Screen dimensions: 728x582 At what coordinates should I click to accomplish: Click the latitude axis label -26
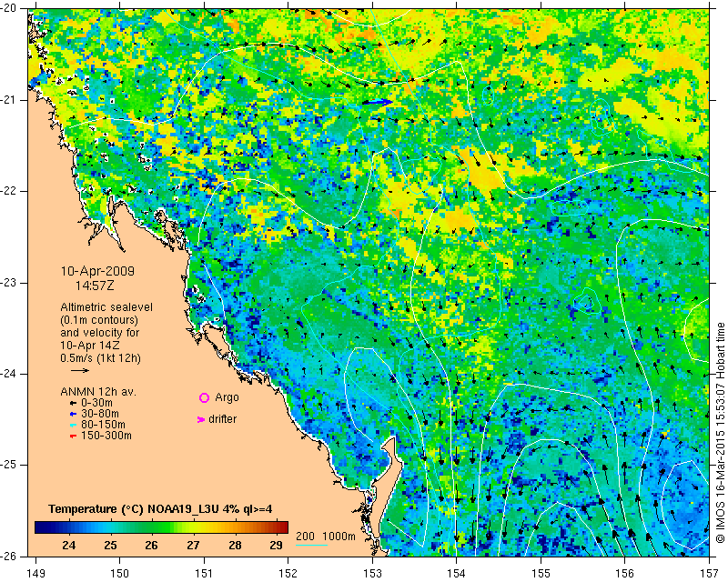(x=8, y=557)
